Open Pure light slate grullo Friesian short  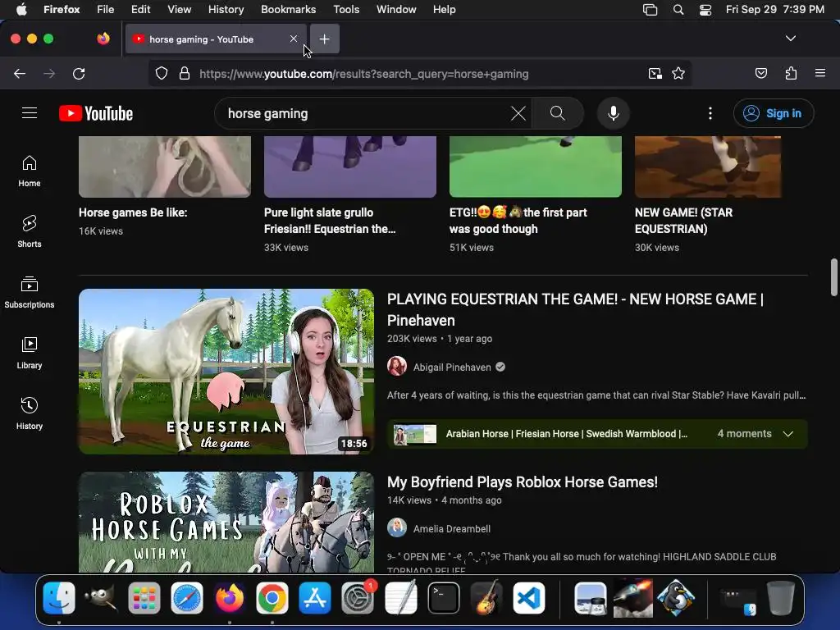pos(330,221)
